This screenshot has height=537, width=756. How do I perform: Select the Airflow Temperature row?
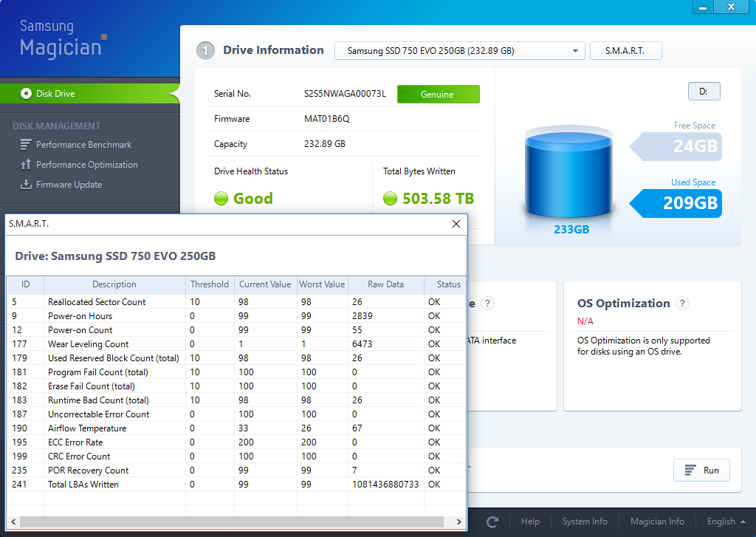236,428
